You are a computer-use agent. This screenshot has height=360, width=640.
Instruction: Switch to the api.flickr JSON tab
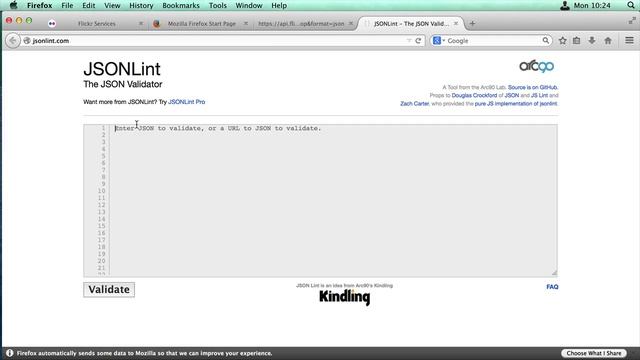tap(301, 24)
